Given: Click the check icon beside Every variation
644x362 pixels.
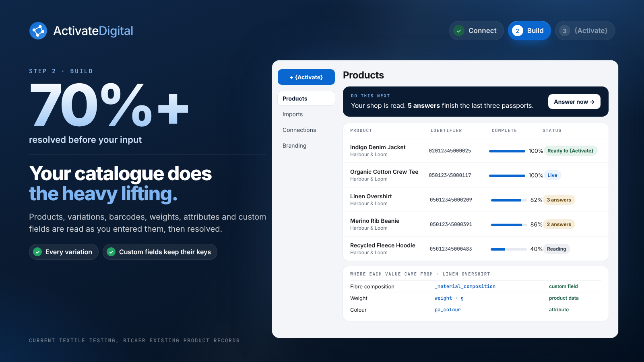Looking at the screenshot, I should click(37, 252).
